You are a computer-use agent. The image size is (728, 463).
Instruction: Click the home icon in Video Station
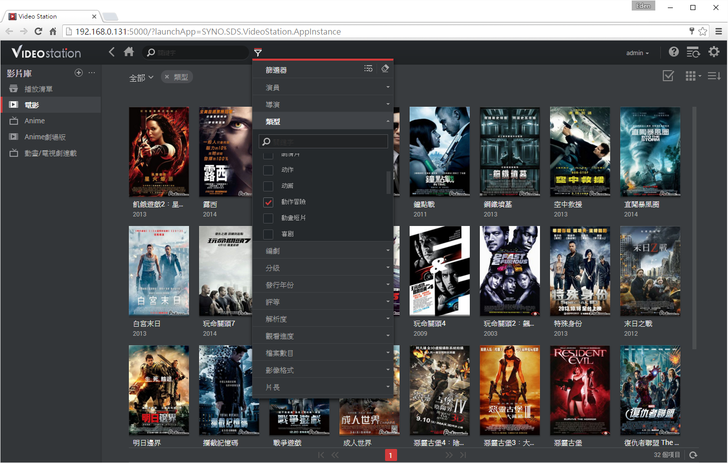click(x=129, y=52)
